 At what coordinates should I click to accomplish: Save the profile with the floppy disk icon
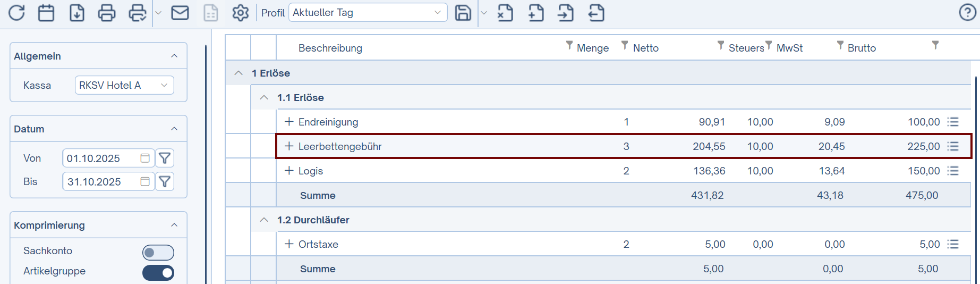(x=463, y=13)
